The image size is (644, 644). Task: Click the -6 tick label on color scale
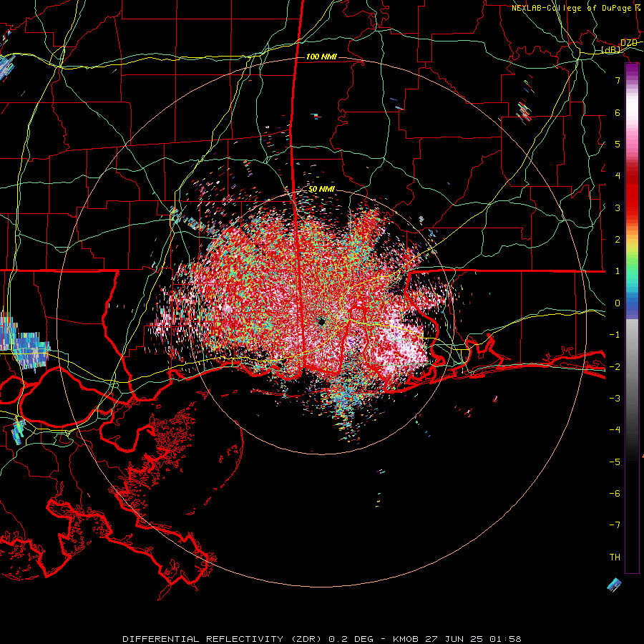coord(615,493)
